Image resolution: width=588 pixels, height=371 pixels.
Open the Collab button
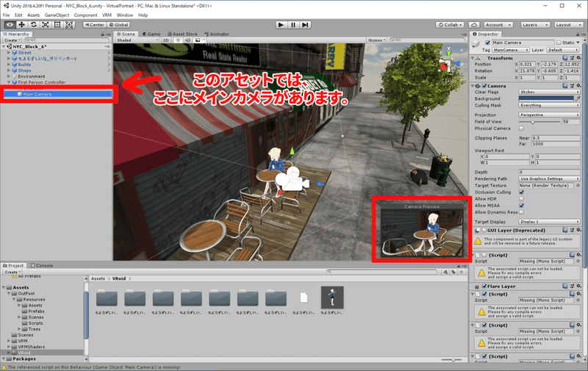(x=450, y=25)
